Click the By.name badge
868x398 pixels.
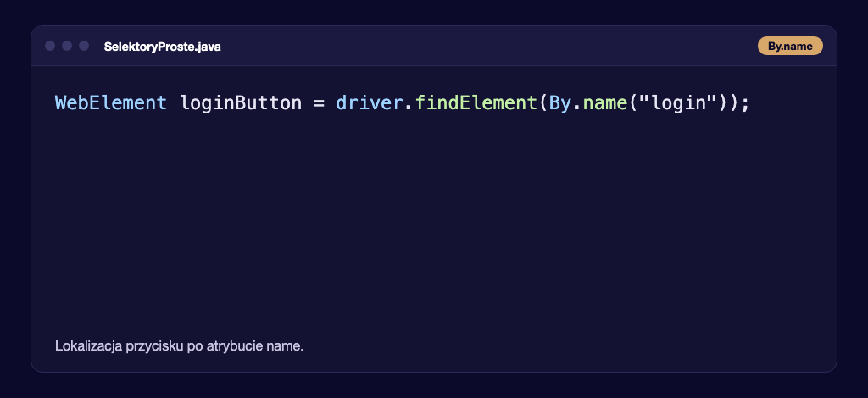point(790,46)
